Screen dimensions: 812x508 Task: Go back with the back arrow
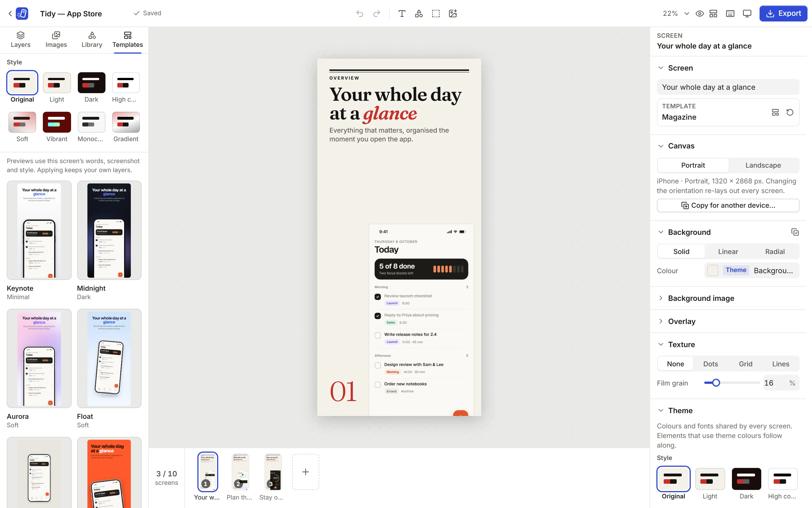point(10,14)
